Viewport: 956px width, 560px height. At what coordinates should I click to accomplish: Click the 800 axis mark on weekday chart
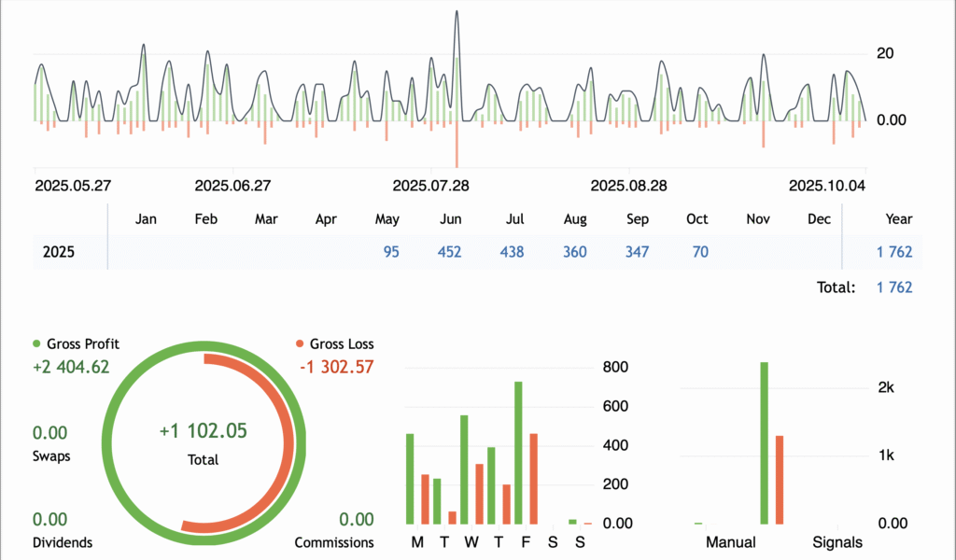tap(614, 367)
